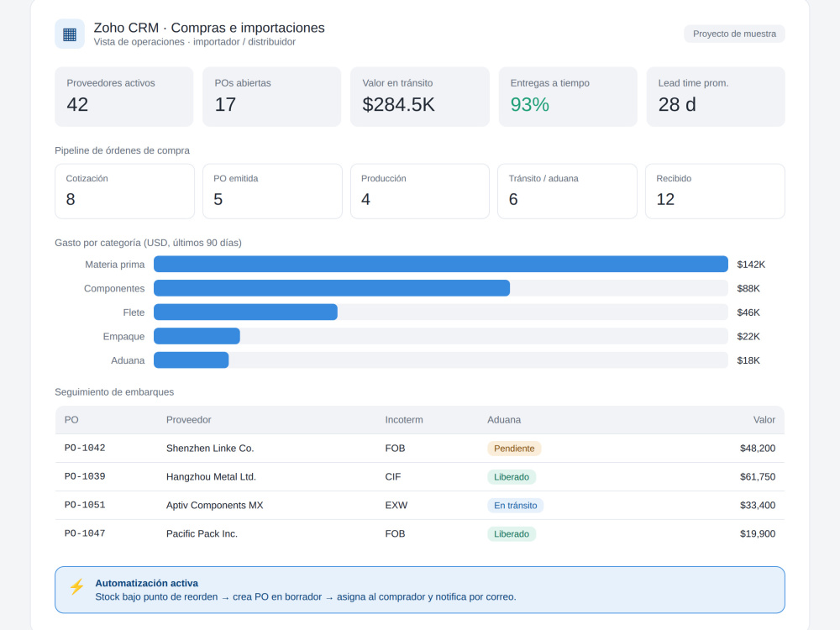The image size is (840, 630).
Task: Click the Flete spending bar
Action: click(245, 312)
